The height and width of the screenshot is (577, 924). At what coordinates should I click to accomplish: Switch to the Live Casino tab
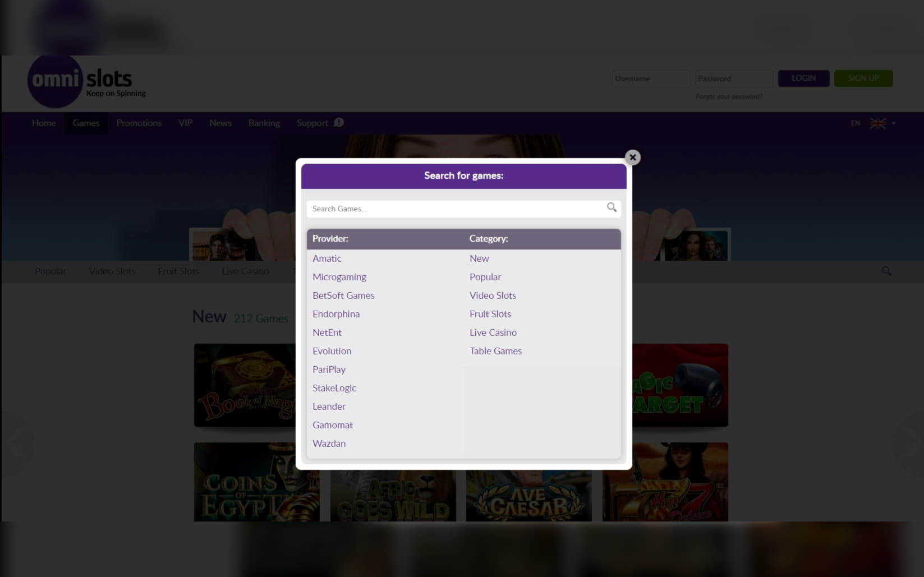(x=245, y=271)
